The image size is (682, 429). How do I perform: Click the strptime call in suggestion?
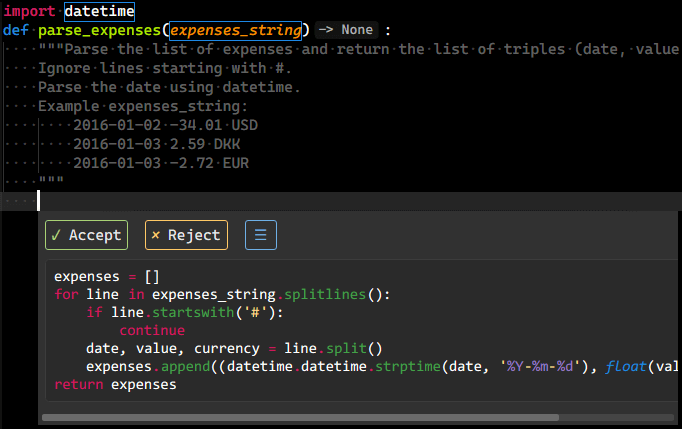pyautogui.click(x=408, y=366)
